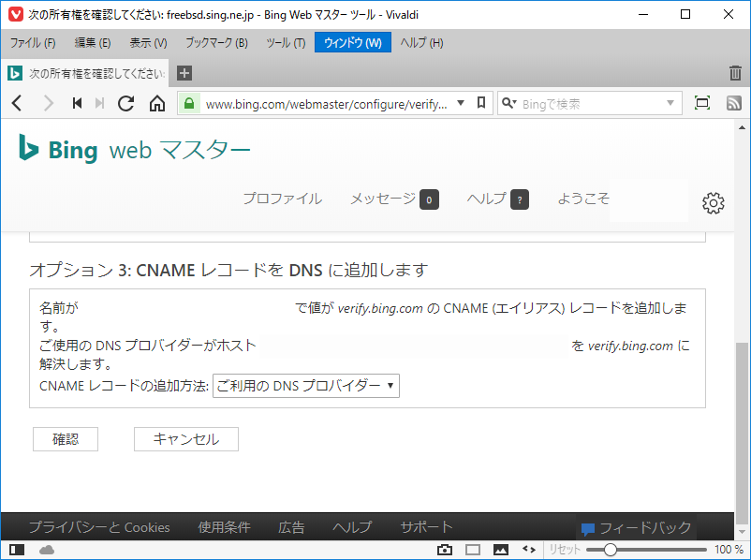Toggle the reader view icon
The width and height of the screenshot is (751, 560).
(x=702, y=102)
